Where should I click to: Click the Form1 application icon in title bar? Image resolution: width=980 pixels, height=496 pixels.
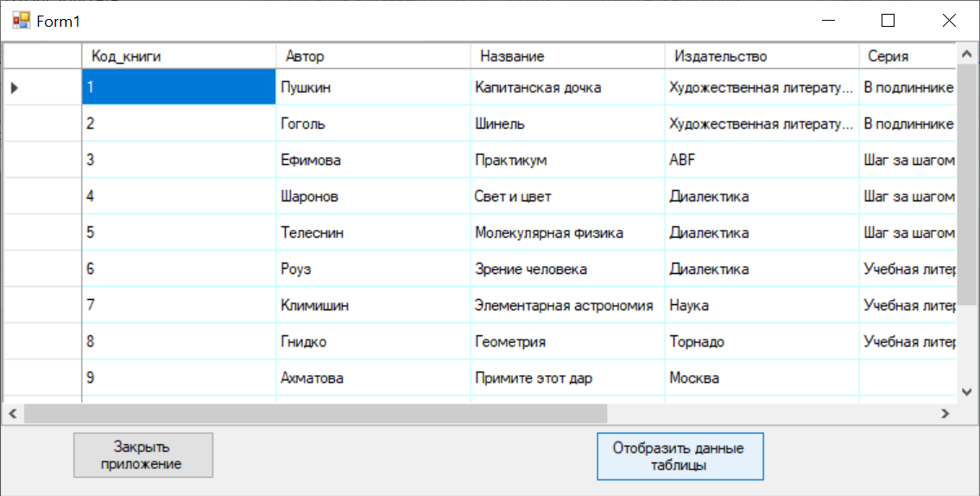pyautogui.click(x=21, y=20)
